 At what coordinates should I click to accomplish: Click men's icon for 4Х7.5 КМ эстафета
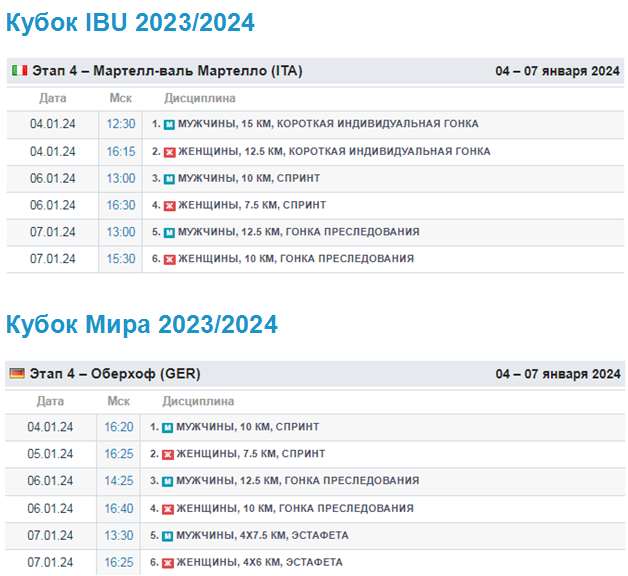(x=167, y=536)
